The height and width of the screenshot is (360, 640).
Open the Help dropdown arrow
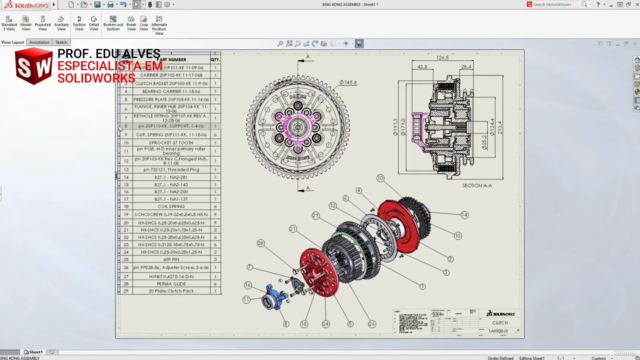[x=604, y=4]
